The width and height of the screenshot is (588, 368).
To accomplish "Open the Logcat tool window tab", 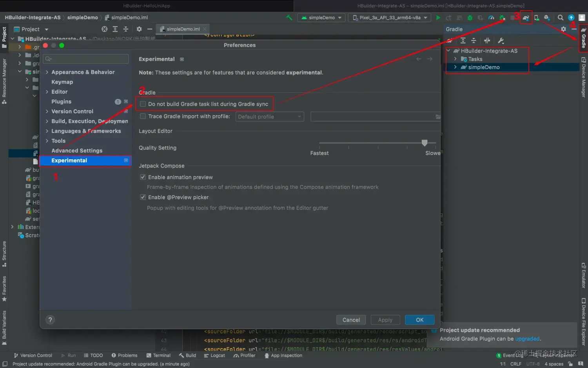I will [214, 355].
